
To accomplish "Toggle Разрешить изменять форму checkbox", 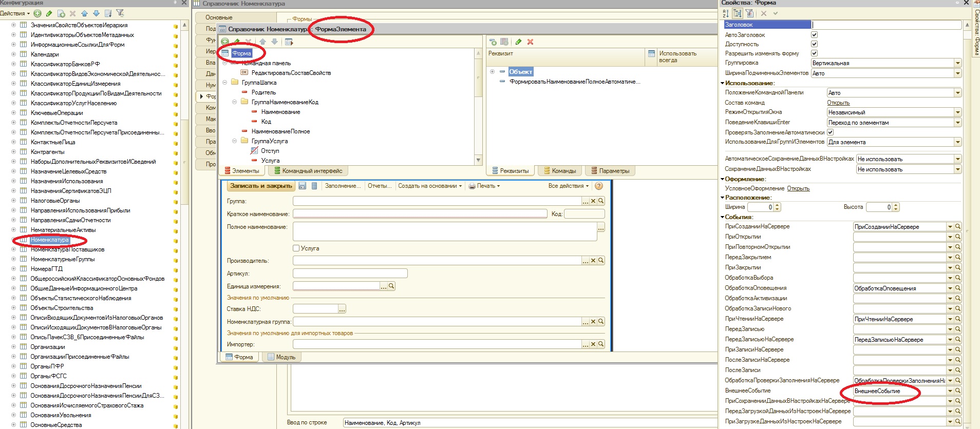I will click(814, 53).
